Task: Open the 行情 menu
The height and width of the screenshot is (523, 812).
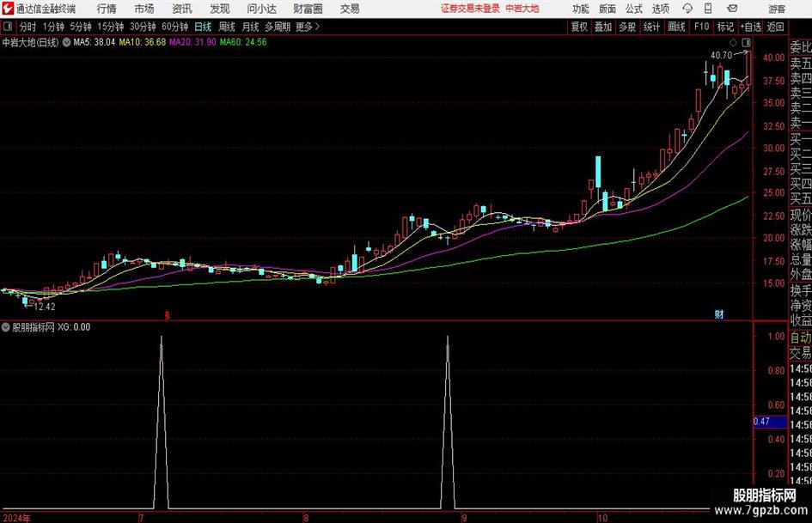Action: tap(107, 9)
